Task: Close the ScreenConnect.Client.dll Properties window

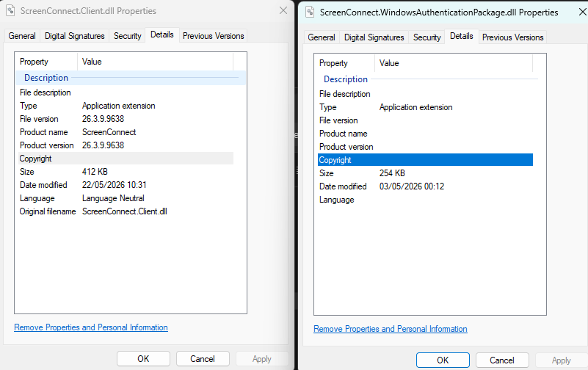Action: (x=283, y=10)
